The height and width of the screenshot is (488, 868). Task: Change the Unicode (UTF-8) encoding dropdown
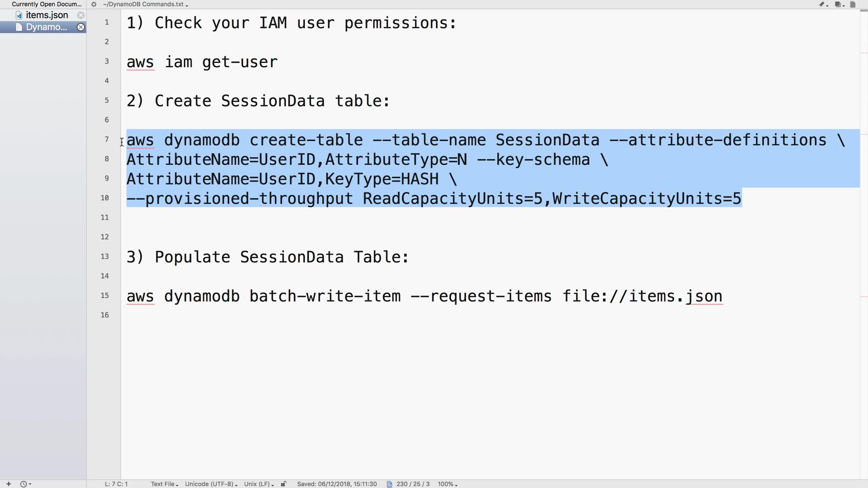click(x=211, y=484)
